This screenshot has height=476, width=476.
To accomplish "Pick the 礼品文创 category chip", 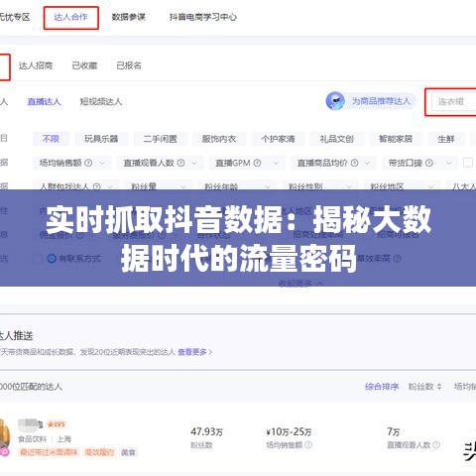I will pos(337,139).
